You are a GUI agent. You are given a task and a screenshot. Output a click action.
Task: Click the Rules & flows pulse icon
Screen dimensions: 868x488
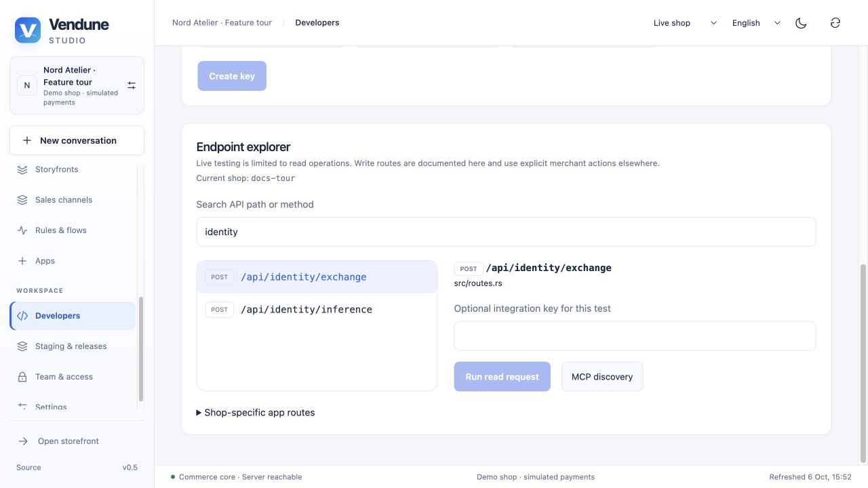pos(22,230)
